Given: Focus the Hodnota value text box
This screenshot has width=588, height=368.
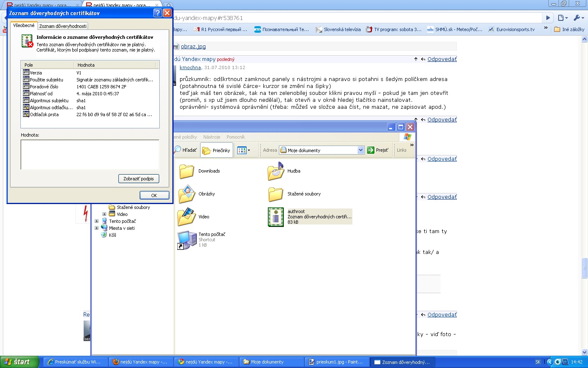Looking at the screenshot, I should point(90,155).
